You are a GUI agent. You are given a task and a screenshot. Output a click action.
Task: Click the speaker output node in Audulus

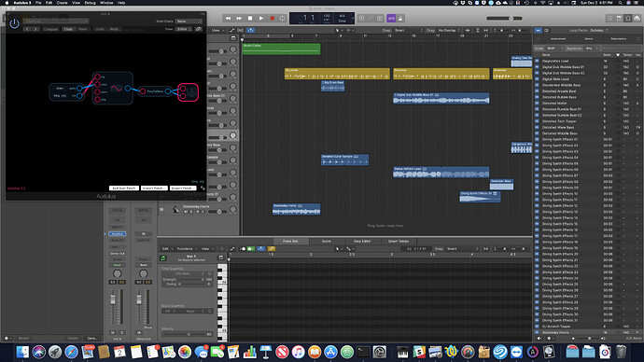(x=189, y=92)
